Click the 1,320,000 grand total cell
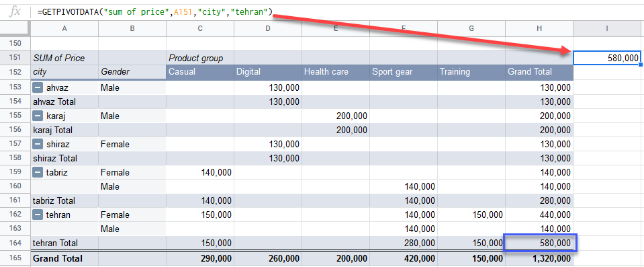644x267 pixels. (539, 258)
